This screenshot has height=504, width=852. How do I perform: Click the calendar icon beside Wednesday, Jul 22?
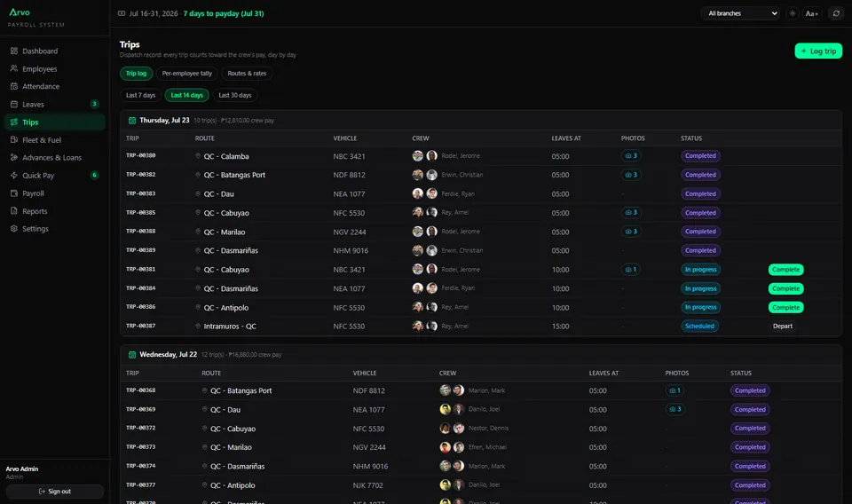click(x=132, y=355)
